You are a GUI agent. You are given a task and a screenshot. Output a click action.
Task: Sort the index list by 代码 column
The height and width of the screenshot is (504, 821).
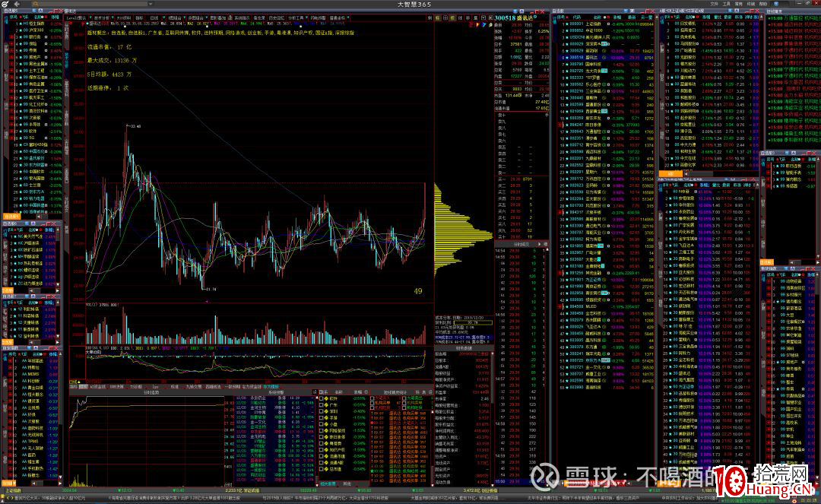click(x=576, y=17)
